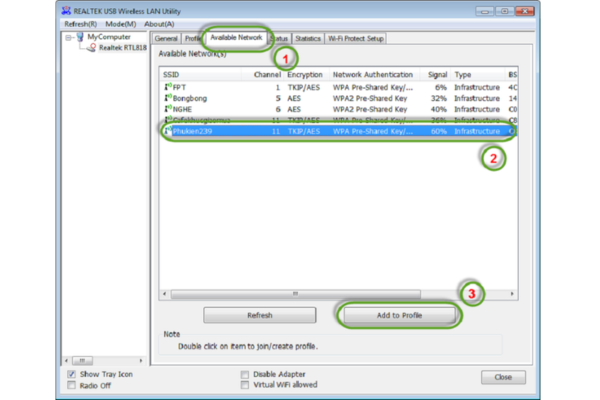This screenshot has height=400, width=600.
Task: Select the MyComputer icon in tree
Action: click(80, 37)
